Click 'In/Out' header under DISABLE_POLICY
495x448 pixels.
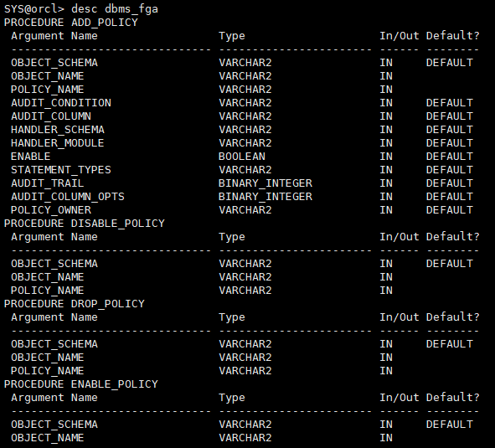pyautogui.click(x=400, y=237)
